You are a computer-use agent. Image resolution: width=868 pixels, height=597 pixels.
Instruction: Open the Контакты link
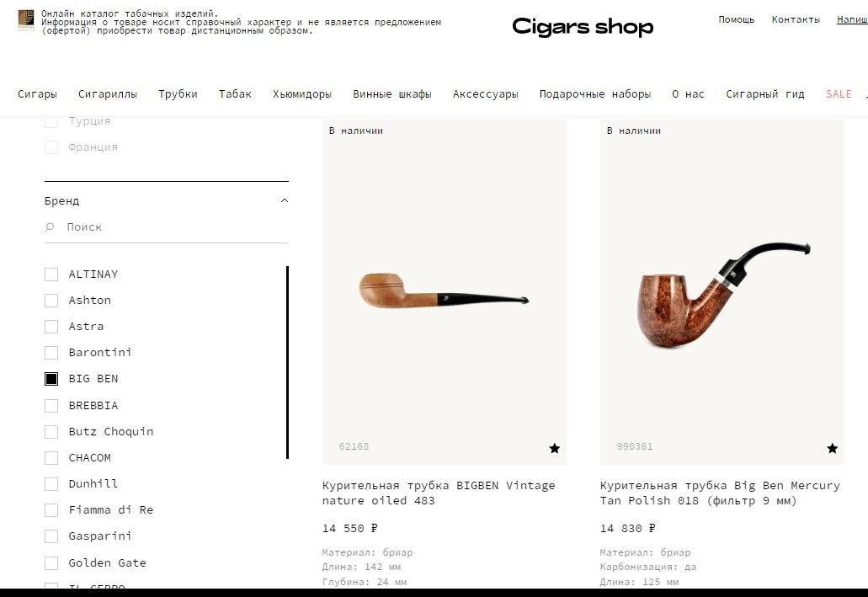[796, 19]
